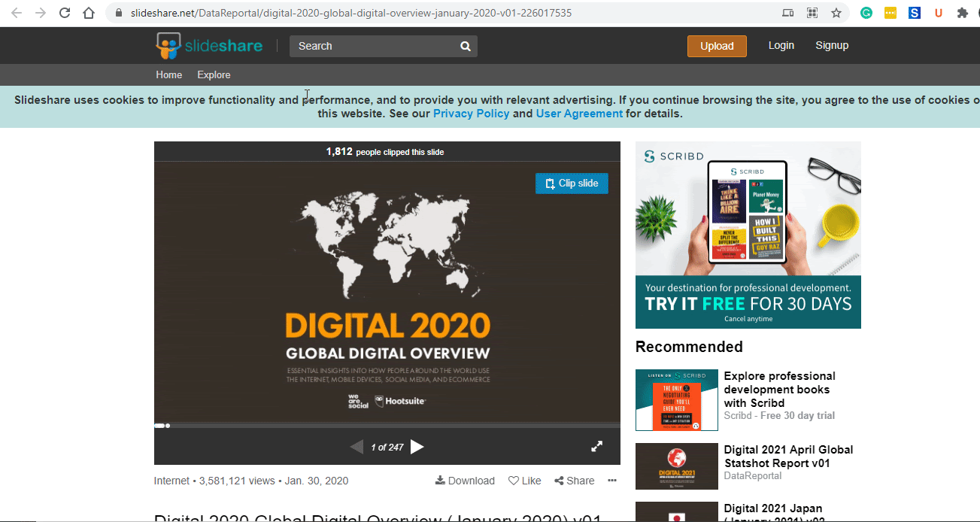Open 'Explore professional development books with Scribd'
980x522 pixels.
click(780, 390)
